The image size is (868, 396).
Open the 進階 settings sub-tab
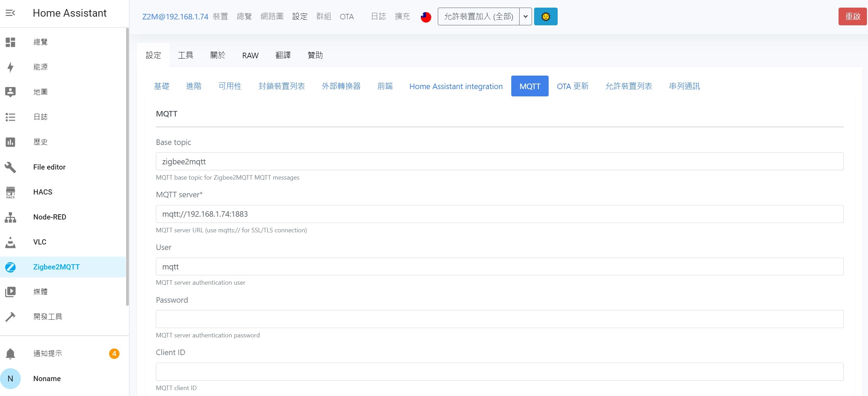(x=194, y=86)
